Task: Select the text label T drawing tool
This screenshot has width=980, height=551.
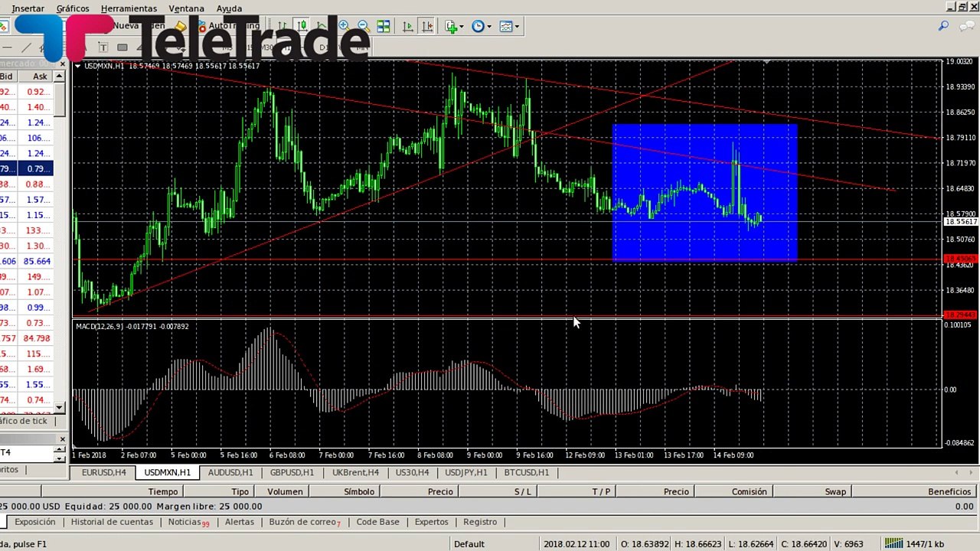Action: (103, 47)
